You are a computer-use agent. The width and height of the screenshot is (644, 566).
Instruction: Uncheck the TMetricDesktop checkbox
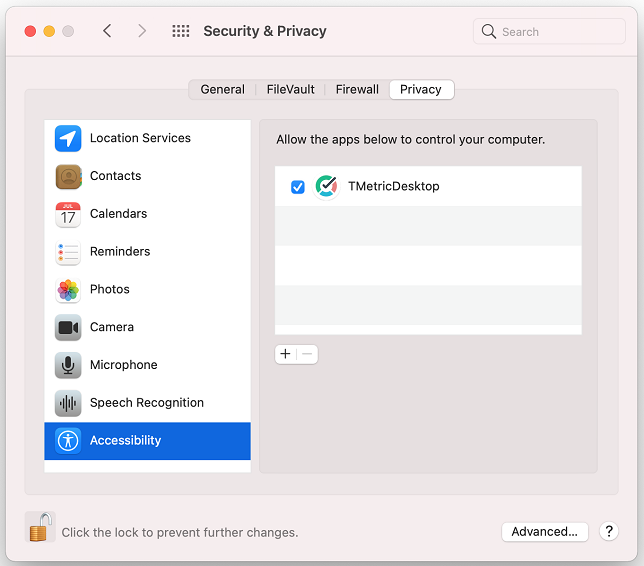click(298, 187)
